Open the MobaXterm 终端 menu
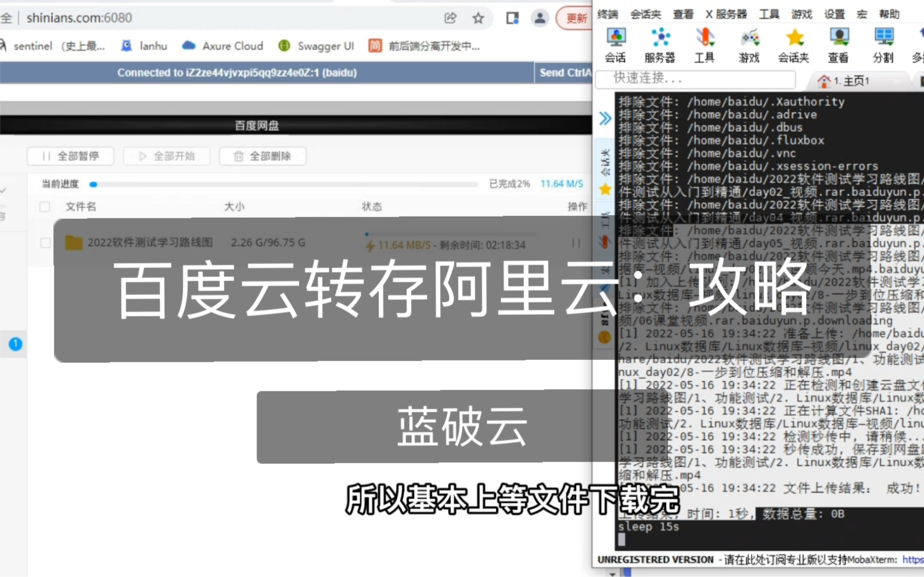This screenshot has height=577, width=924. pyautogui.click(x=608, y=14)
